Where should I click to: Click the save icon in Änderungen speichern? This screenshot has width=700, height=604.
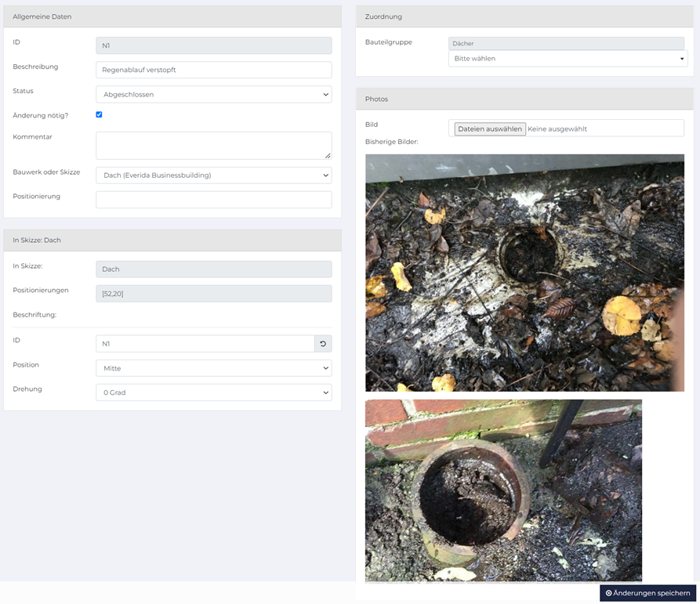(608, 593)
